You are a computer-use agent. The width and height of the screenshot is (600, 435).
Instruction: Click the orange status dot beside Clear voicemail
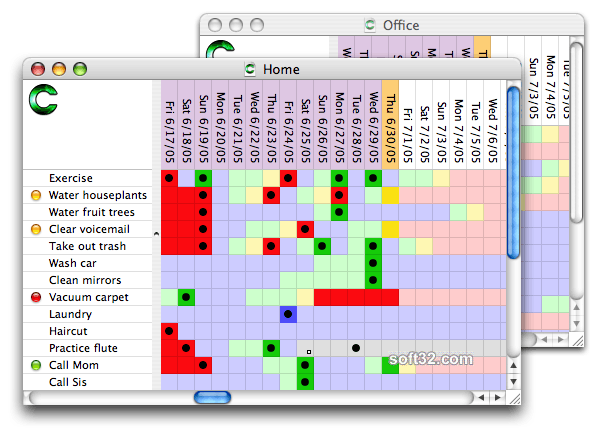(36, 230)
